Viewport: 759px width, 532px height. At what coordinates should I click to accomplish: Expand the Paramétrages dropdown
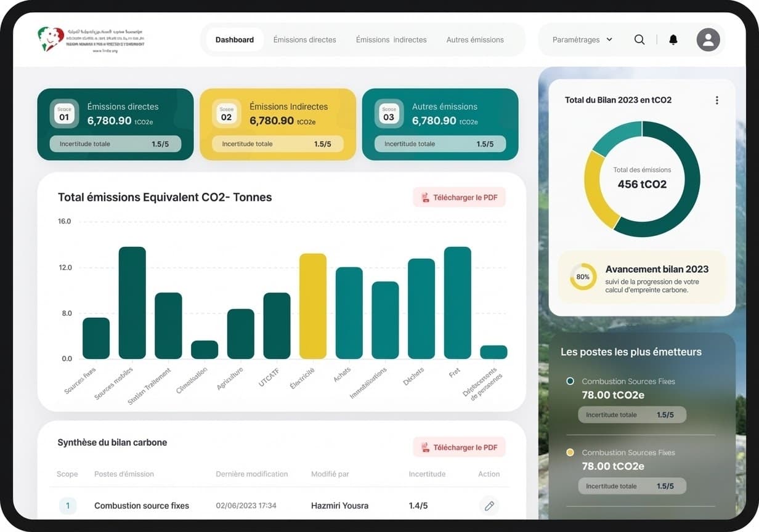(x=582, y=39)
